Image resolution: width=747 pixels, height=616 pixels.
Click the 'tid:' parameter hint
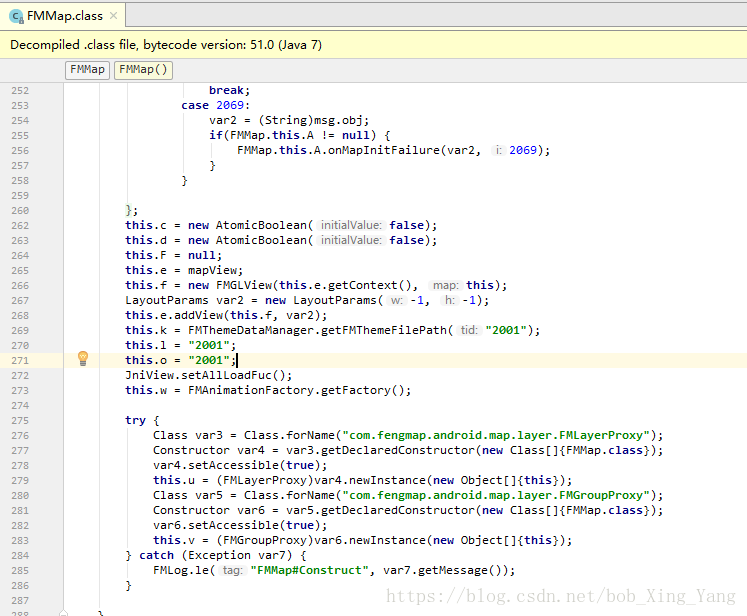coord(469,331)
